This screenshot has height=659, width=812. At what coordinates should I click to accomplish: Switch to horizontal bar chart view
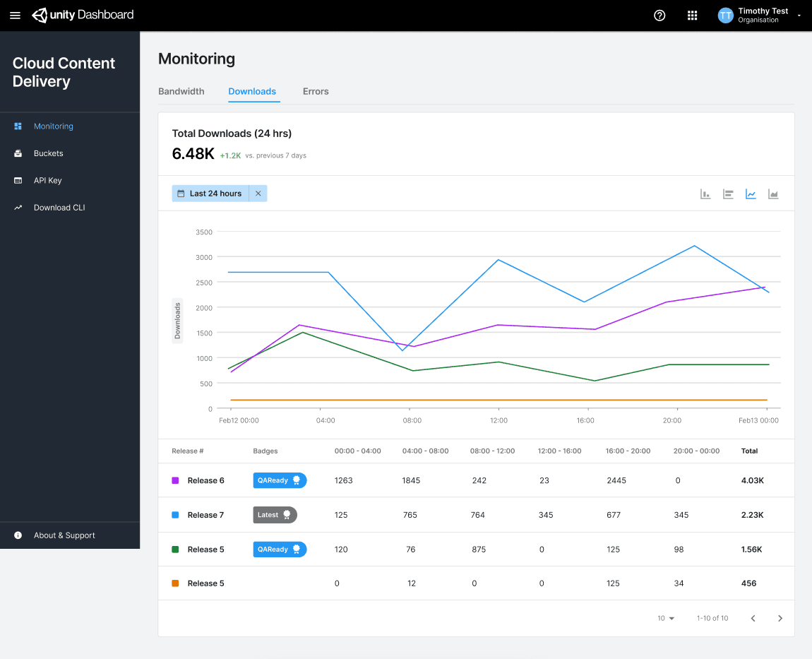728,193
